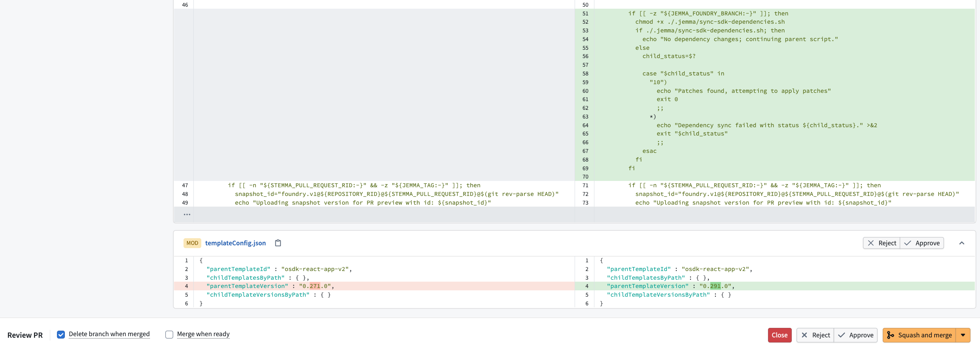Close the pull request with the red Close button
This screenshot has width=980, height=350.
click(x=779, y=335)
